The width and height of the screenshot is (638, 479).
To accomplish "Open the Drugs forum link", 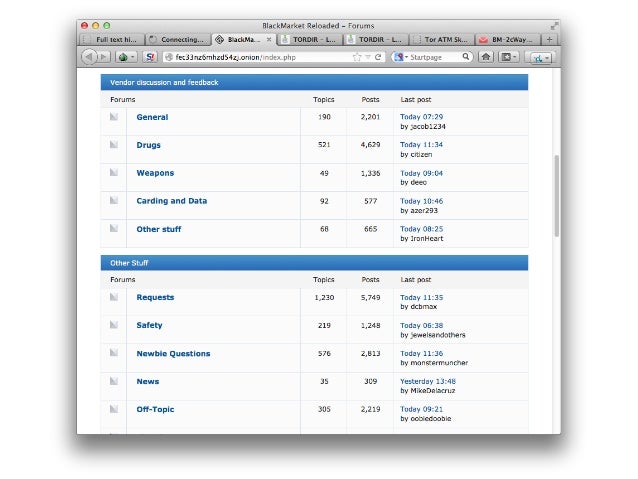I will point(149,145).
